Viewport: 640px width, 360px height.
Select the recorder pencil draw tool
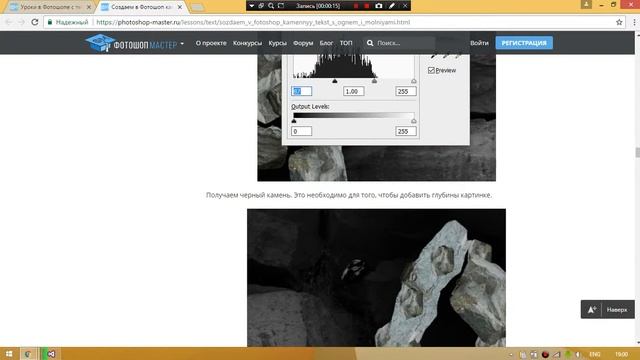[392, 6]
